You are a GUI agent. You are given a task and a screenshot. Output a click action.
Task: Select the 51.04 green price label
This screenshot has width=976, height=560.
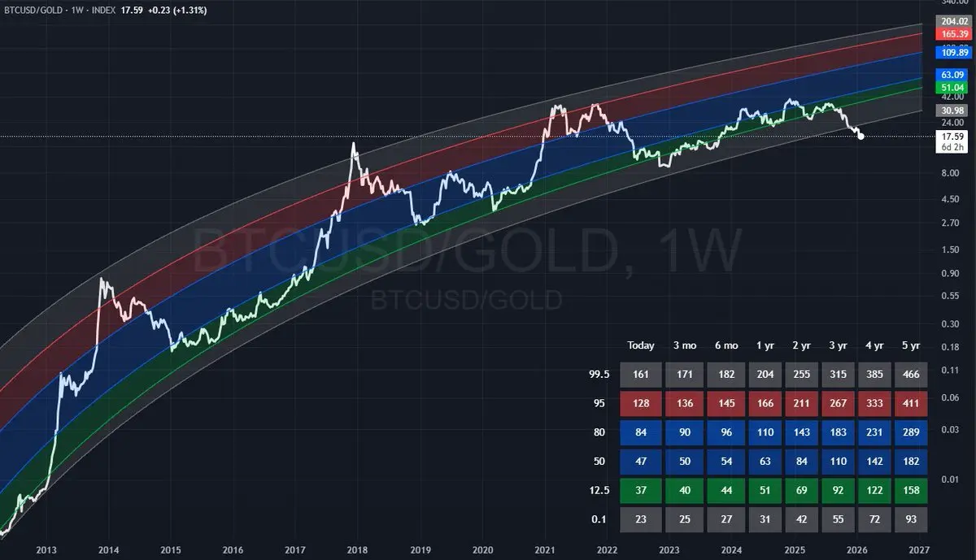(x=952, y=87)
